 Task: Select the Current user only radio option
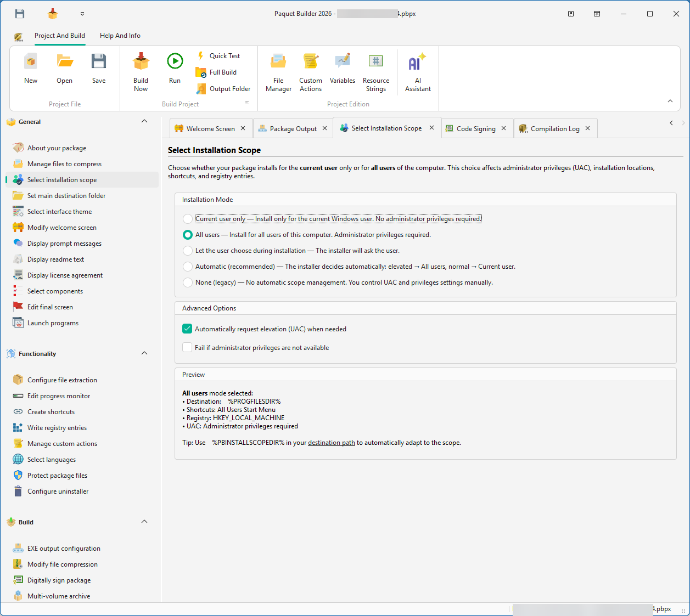[x=188, y=219]
